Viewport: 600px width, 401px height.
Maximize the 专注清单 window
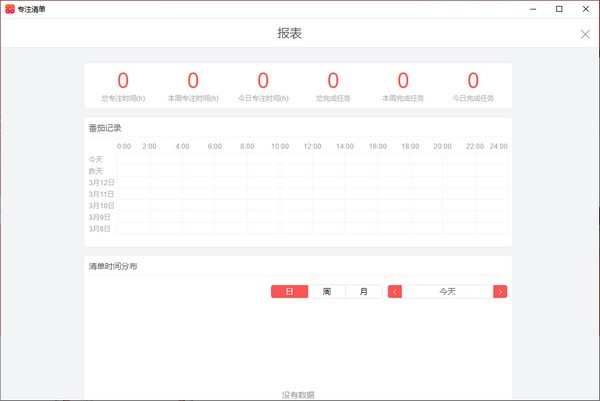point(558,8)
